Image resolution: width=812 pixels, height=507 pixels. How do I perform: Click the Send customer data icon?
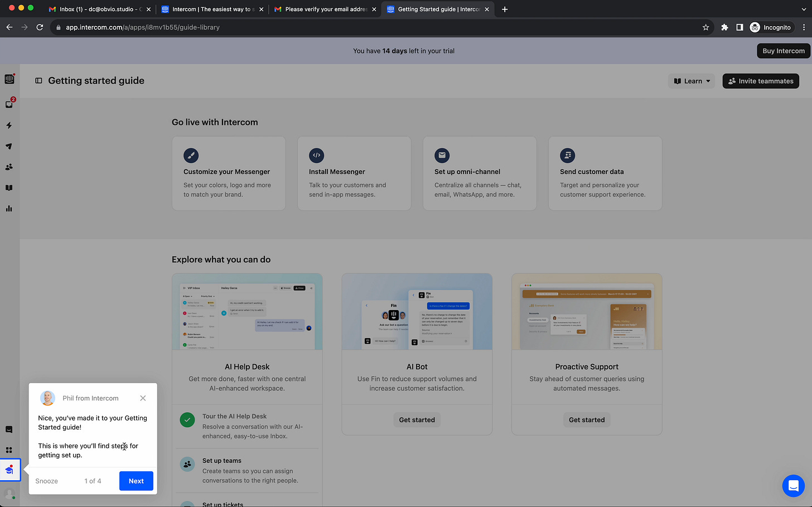pos(567,156)
